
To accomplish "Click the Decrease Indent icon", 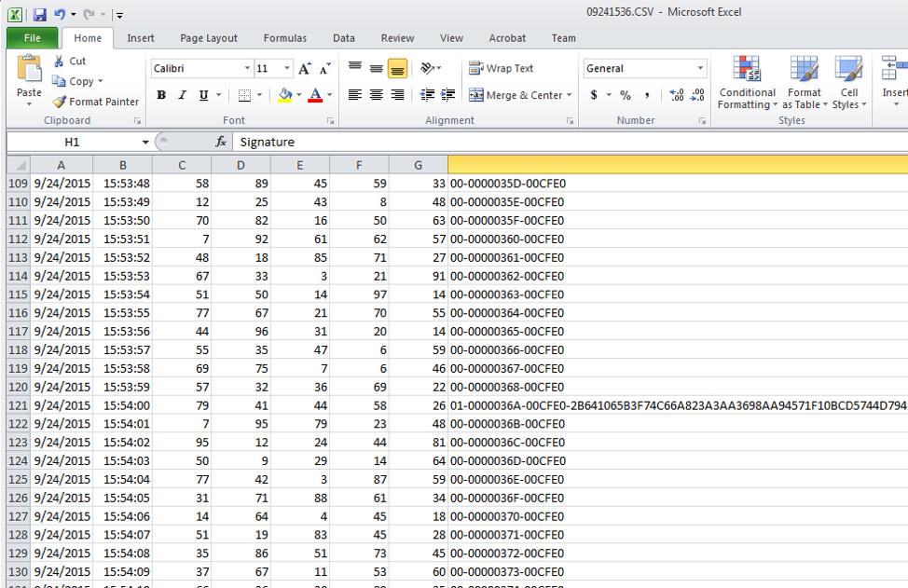I will [427, 95].
